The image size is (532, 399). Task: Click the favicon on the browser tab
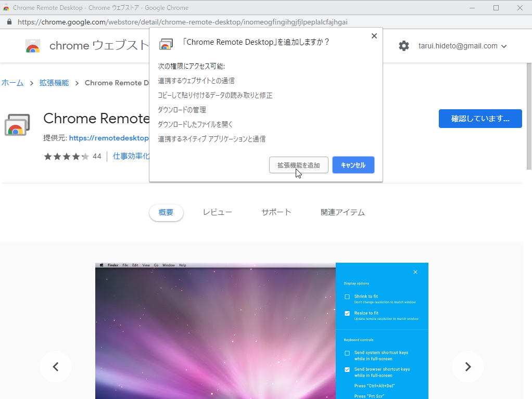[7, 7]
